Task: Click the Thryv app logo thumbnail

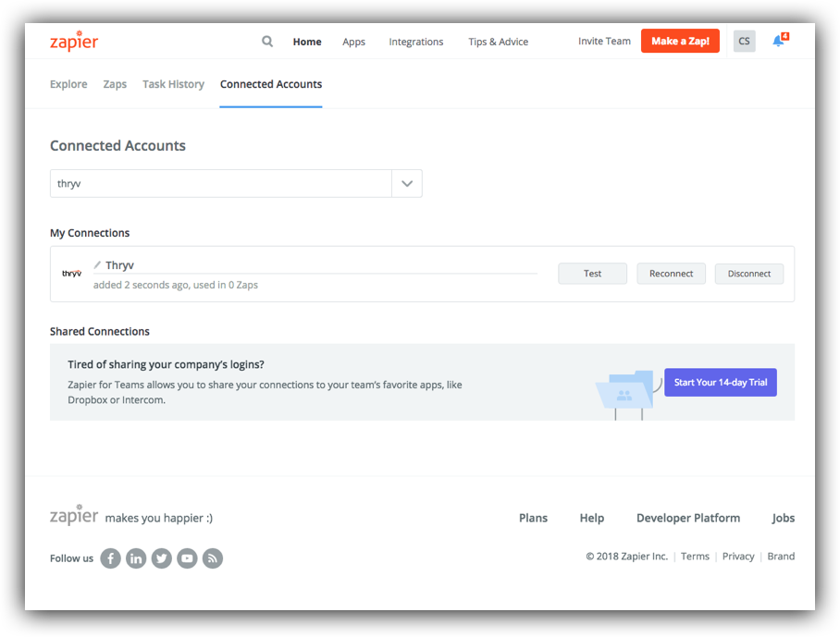Action: (x=72, y=274)
